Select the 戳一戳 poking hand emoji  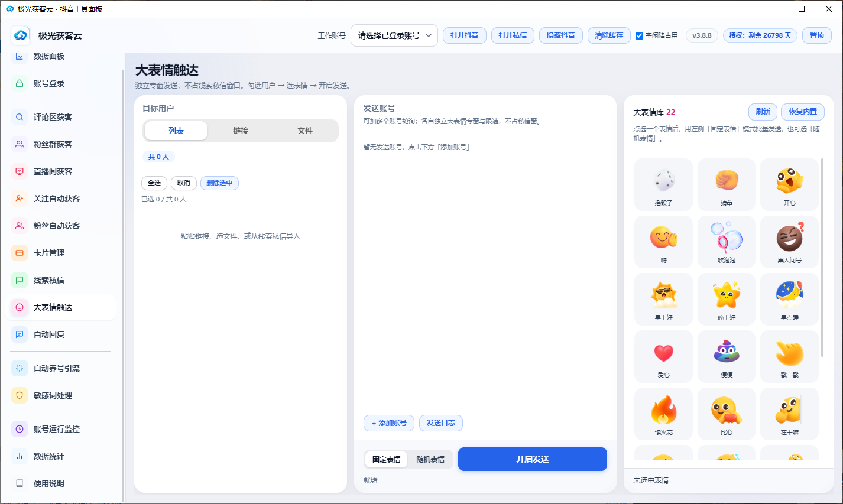point(790,356)
